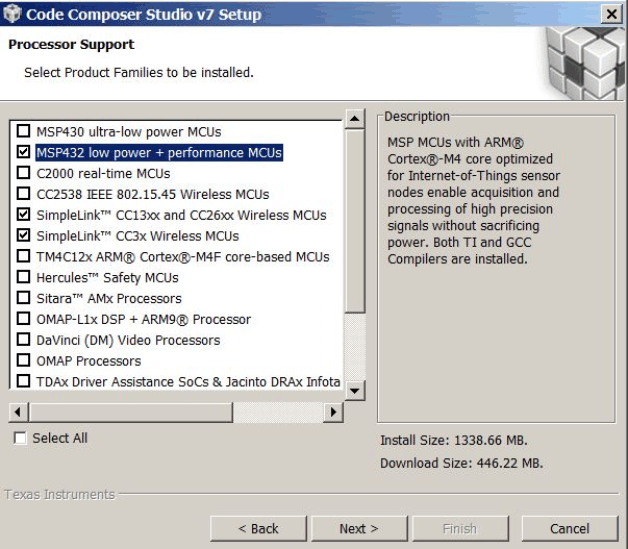Image resolution: width=628 pixels, height=549 pixels.
Task: Cancel the Code Composer Studio setup
Action: tap(570, 529)
